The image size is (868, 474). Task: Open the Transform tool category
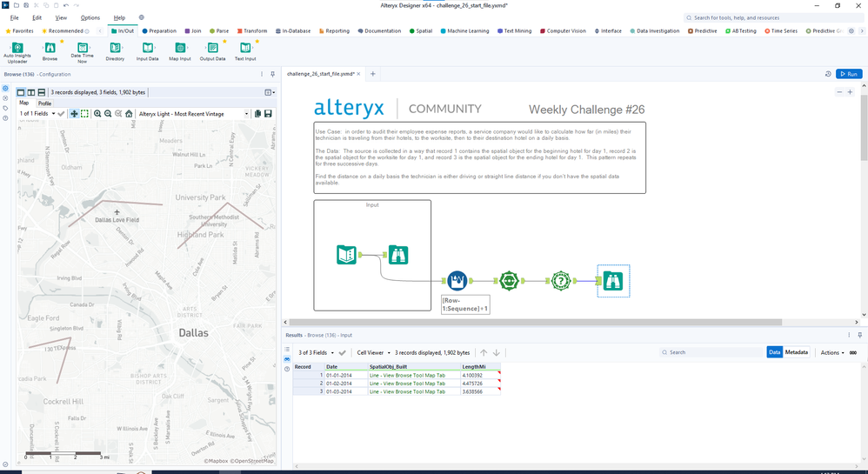coord(252,31)
